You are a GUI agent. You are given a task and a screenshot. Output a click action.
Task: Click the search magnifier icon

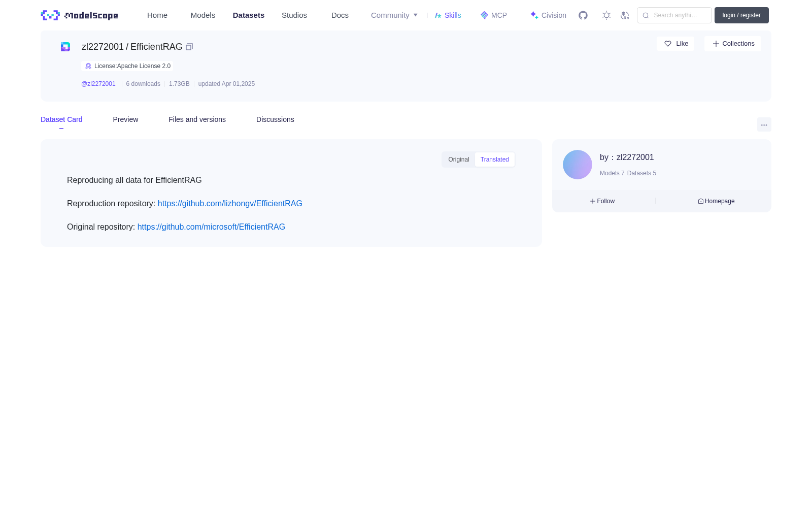coord(646,15)
